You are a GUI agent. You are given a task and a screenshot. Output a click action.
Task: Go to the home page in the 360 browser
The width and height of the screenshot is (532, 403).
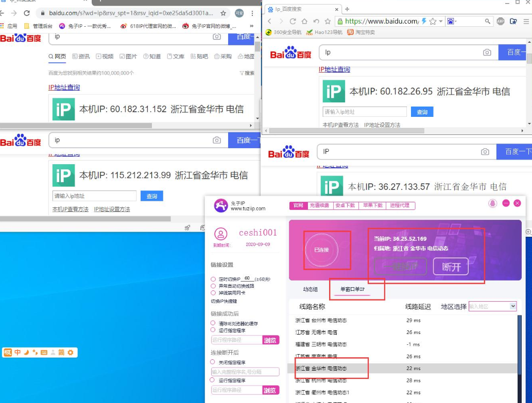point(304,21)
